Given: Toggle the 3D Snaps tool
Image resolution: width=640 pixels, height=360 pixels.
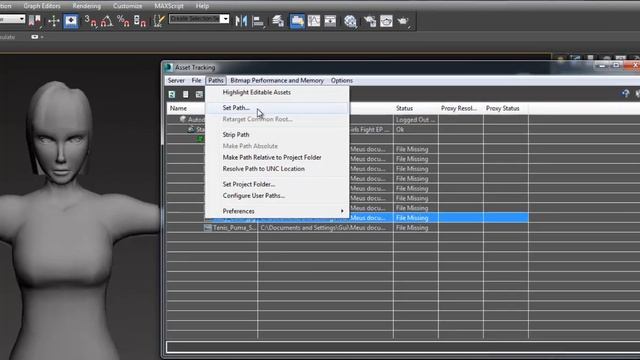Looking at the screenshot, I should click(x=91, y=21).
